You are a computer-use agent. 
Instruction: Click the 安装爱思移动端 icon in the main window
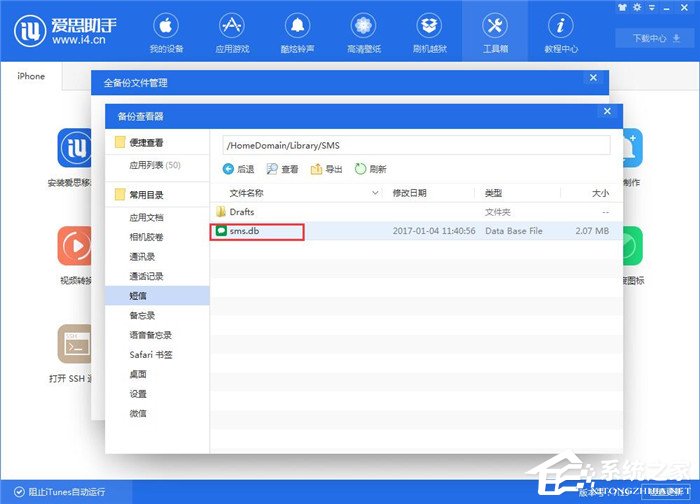(x=74, y=148)
